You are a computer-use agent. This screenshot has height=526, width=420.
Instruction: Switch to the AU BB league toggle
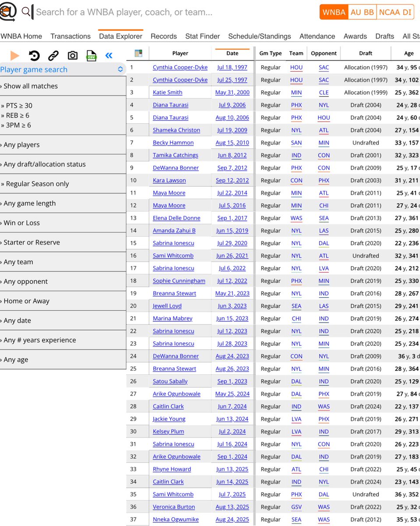pos(362,12)
